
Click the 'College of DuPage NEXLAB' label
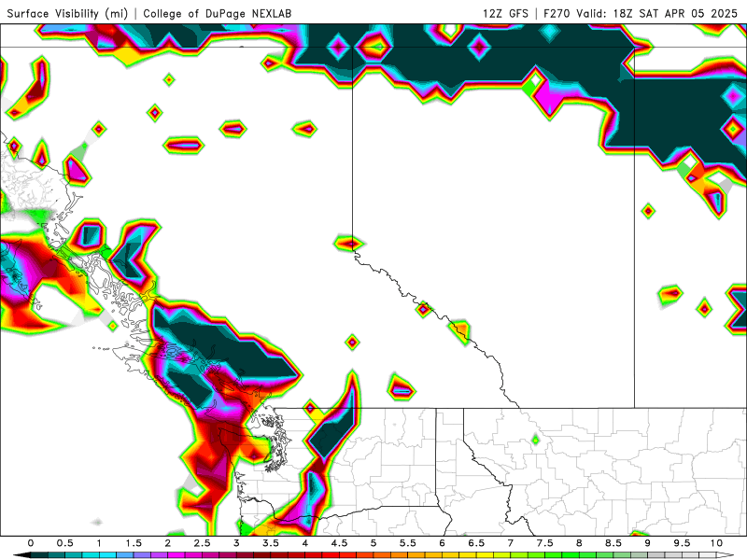[218, 13]
